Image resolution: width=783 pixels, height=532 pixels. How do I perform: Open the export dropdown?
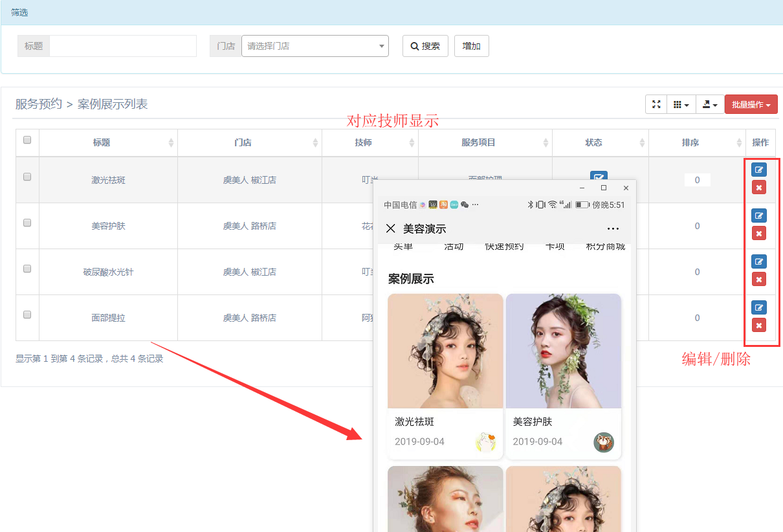[710, 104]
